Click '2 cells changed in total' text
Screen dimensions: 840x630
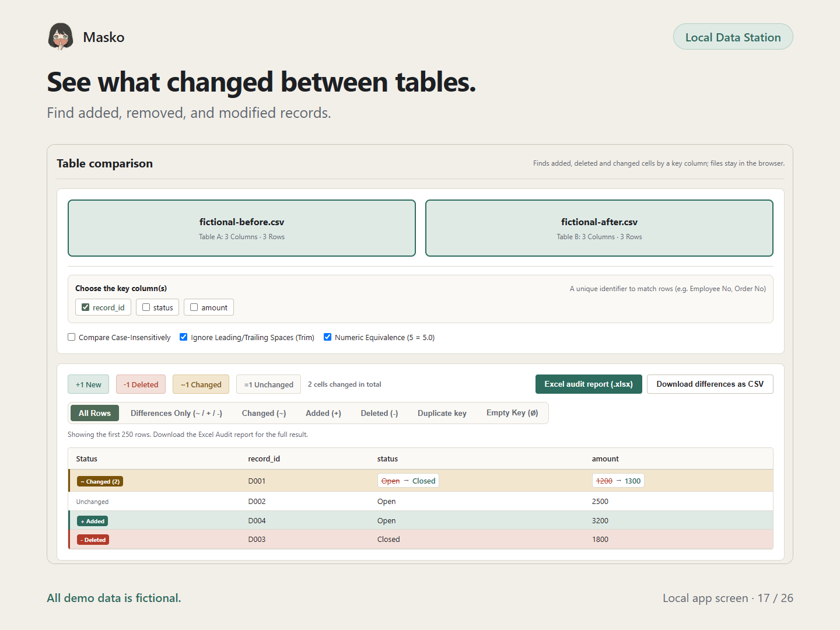click(345, 384)
